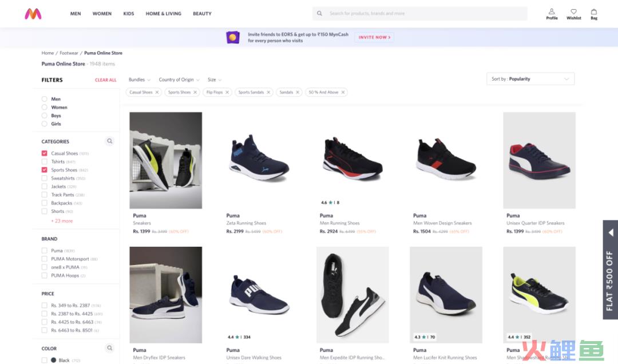Select the Boys gender filter
The height and width of the screenshot is (364, 618).
tap(45, 116)
